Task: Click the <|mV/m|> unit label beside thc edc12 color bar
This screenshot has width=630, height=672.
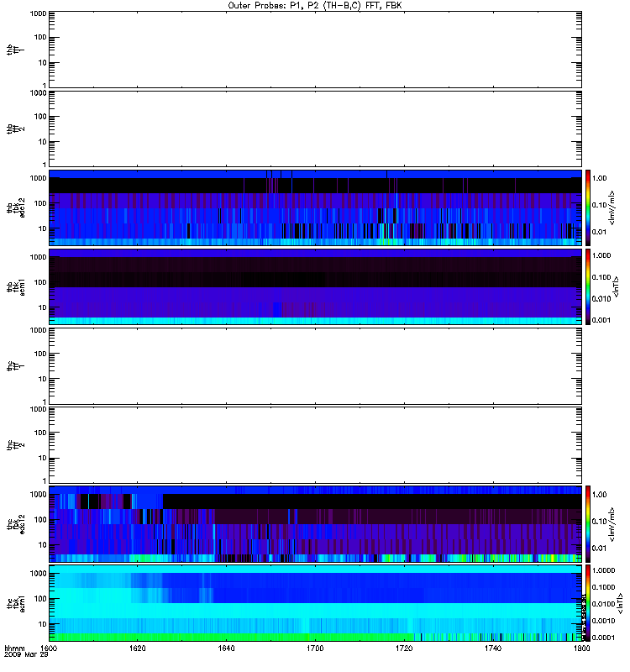Action: click(612, 524)
